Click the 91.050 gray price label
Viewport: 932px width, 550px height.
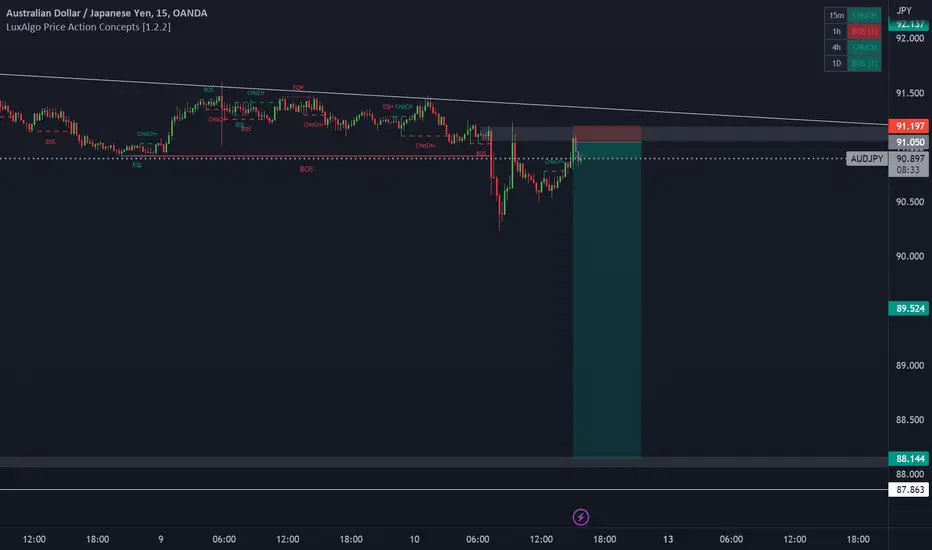tap(908, 142)
